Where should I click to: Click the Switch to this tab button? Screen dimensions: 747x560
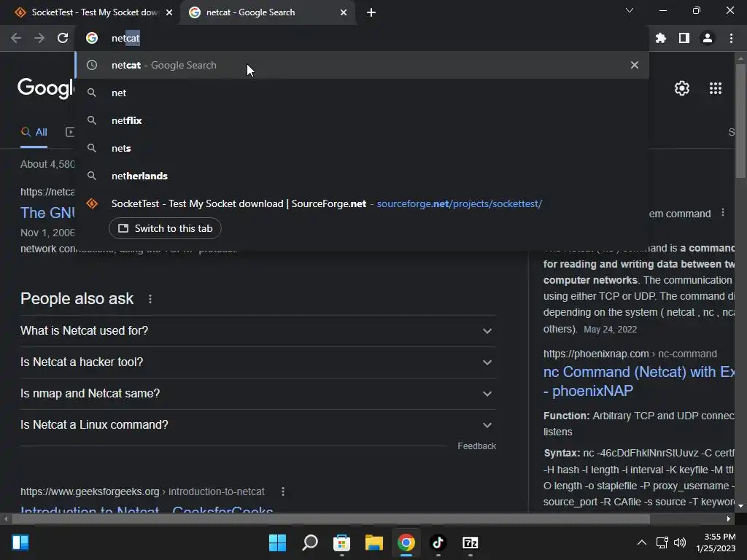(165, 228)
